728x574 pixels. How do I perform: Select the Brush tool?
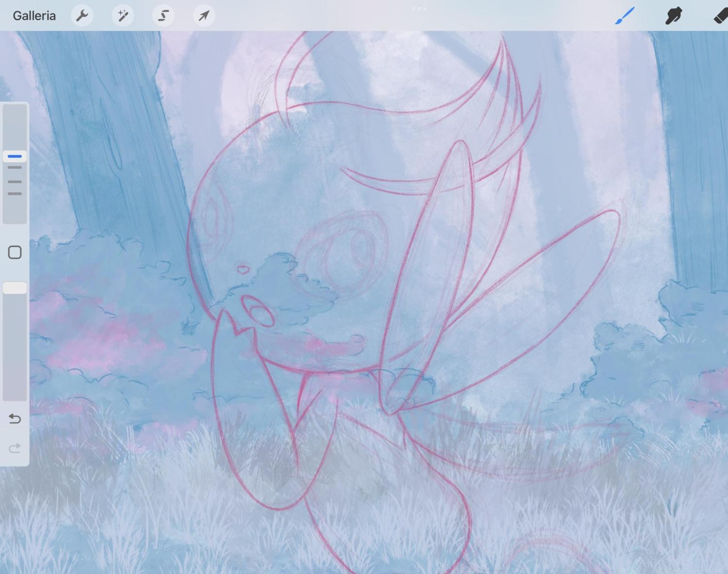pos(625,16)
